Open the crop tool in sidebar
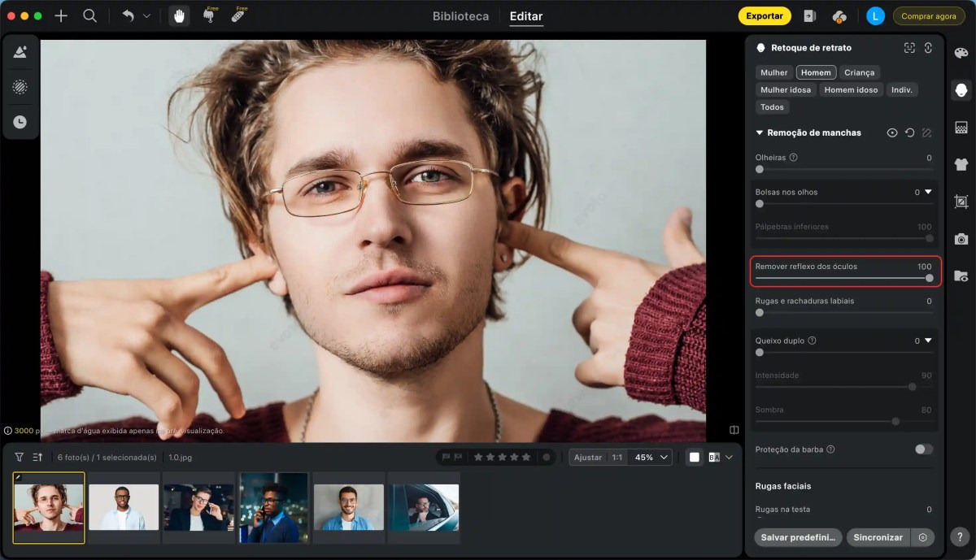This screenshot has height=560, width=976. tap(961, 202)
